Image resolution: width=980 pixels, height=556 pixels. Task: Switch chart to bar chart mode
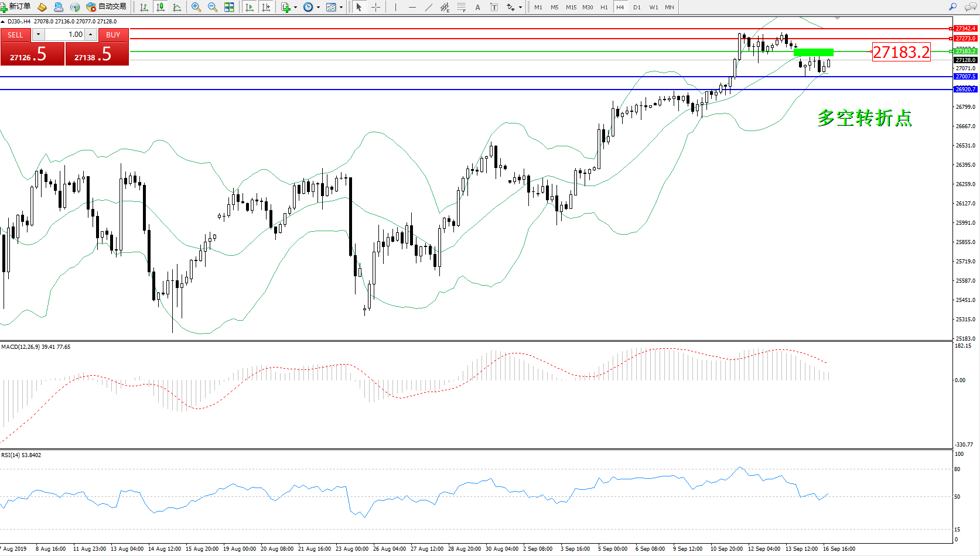144,7
